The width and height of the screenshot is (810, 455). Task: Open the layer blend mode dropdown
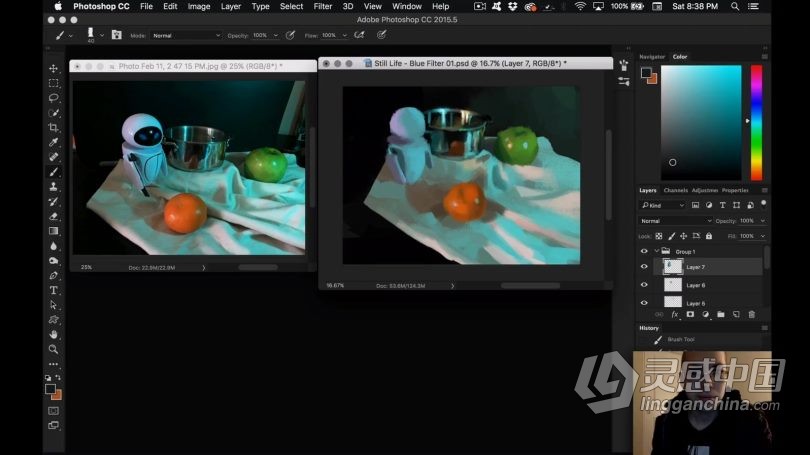[675, 221]
